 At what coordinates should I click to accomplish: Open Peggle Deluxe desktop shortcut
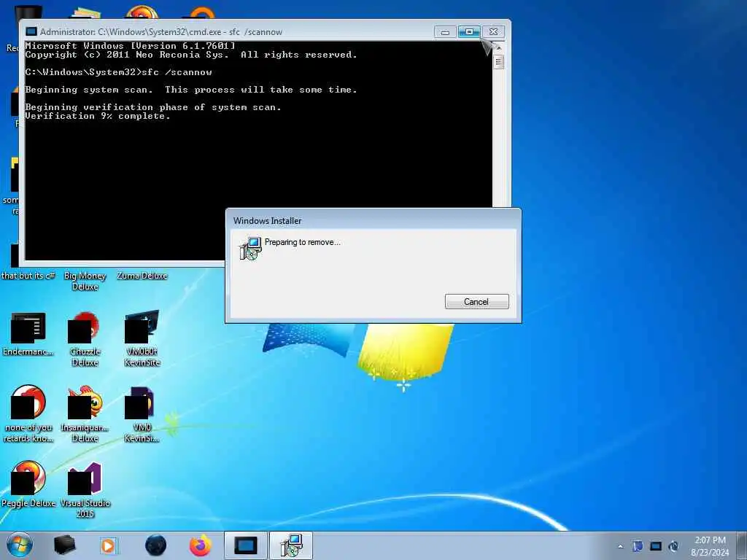pyautogui.click(x=28, y=483)
